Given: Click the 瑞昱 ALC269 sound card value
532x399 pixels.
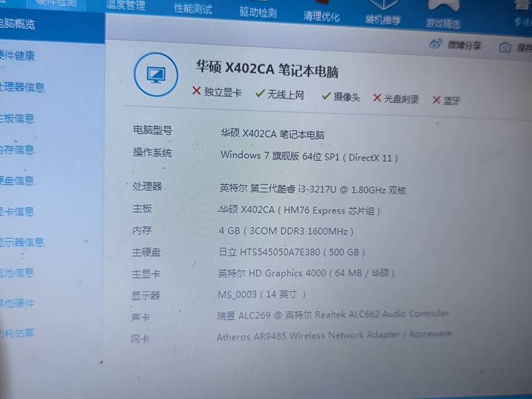Looking at the screenshot, I should click(333, 315).
